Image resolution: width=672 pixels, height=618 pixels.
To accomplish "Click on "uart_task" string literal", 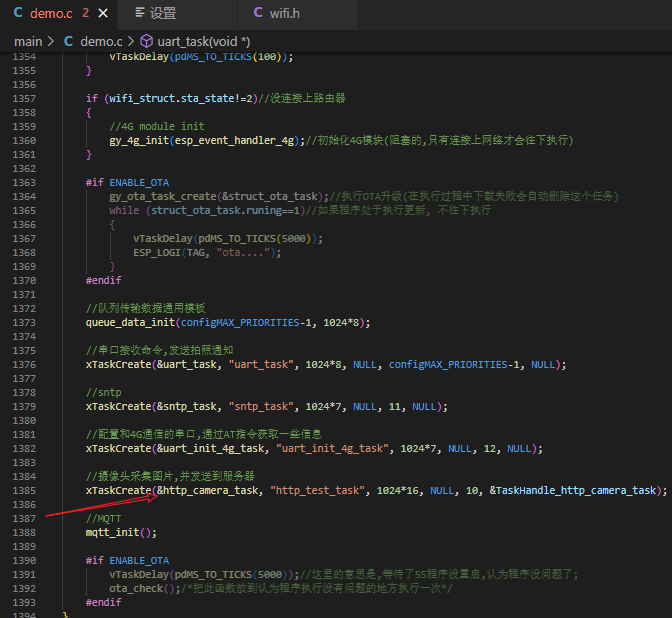I will click(261, 365).
